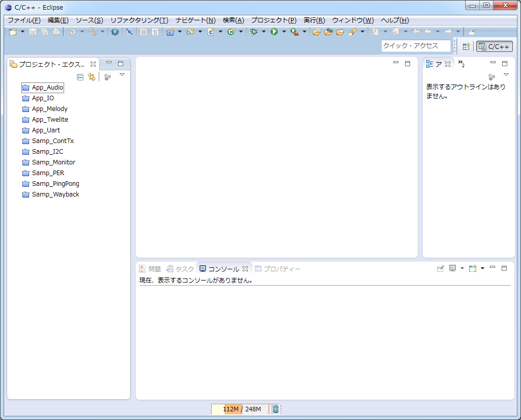
Task: Open the Debug bug dropdown arrow
Action: pyautogui.click(x=264, y=32)
